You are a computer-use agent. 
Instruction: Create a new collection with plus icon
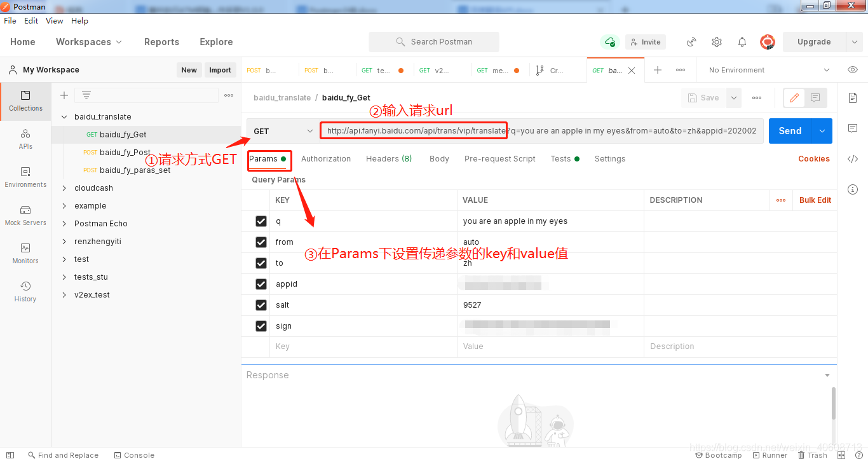64,95
